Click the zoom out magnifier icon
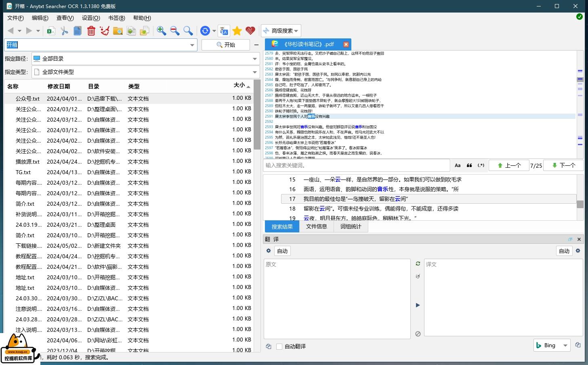 click(x=175, y=31)
